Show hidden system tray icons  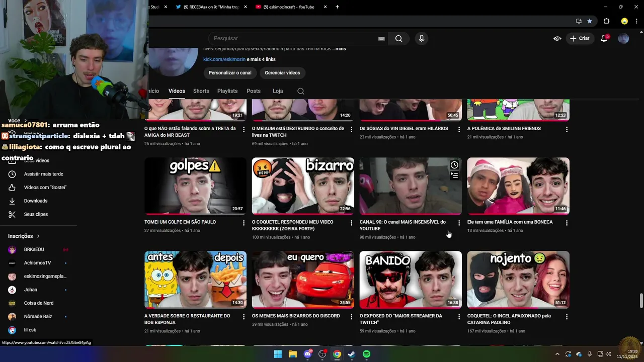click(x=557, y=354)
